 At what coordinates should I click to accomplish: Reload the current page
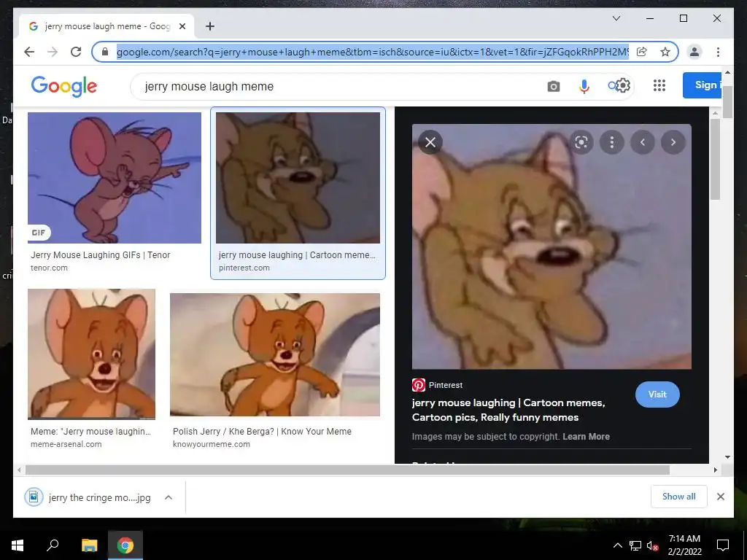[76, 52]
